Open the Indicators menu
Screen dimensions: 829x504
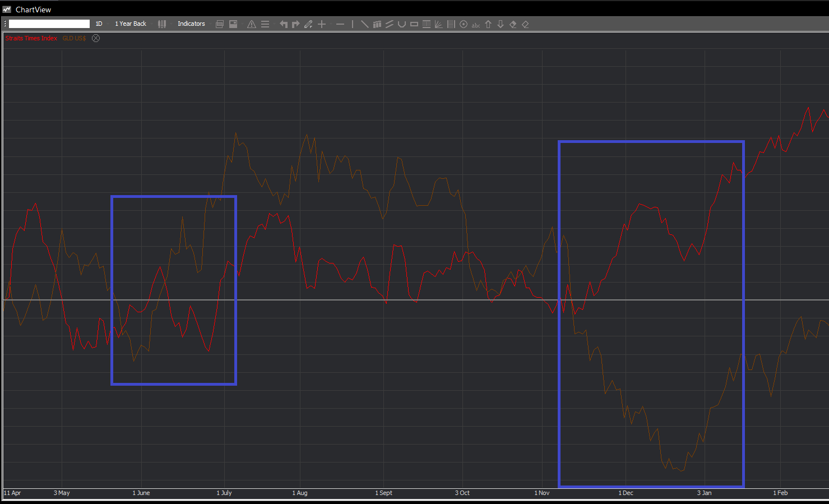point(191,24)
